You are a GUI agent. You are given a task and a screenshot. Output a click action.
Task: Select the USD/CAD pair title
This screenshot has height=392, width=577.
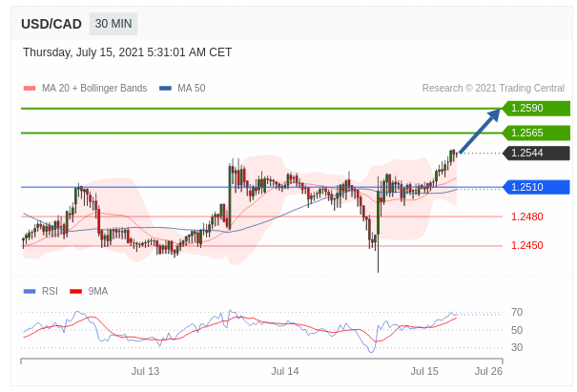(52, 24)
